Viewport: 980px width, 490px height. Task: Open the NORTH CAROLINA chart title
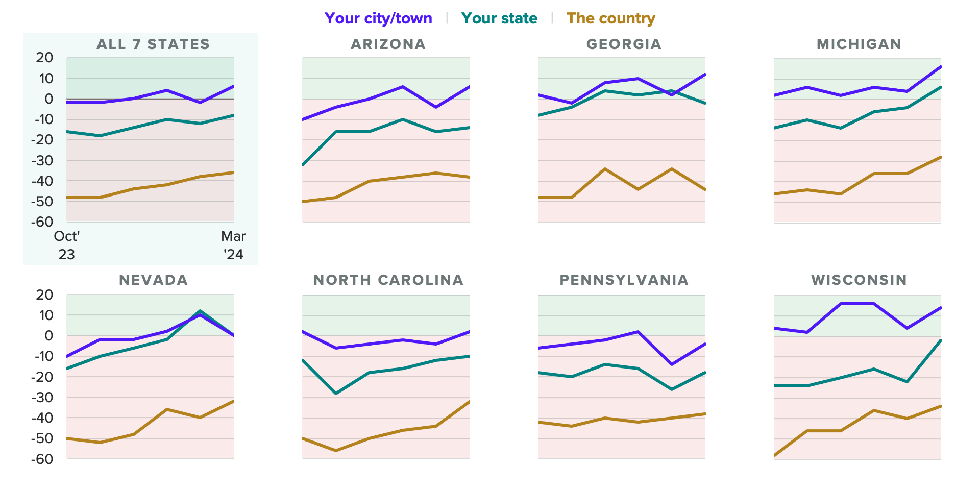[x=388, y=280]
